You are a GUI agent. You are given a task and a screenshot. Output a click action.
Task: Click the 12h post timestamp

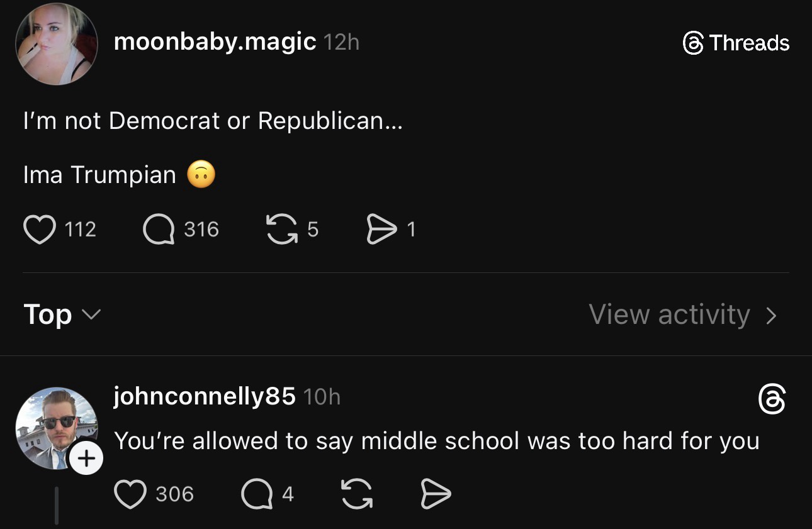click(x=341, y=43)
